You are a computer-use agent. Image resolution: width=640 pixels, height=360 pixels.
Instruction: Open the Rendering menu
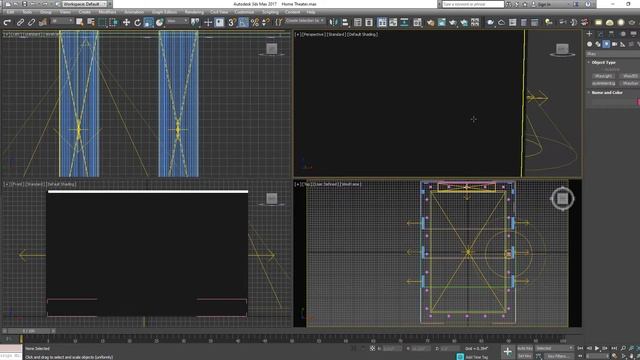[194, 12]
